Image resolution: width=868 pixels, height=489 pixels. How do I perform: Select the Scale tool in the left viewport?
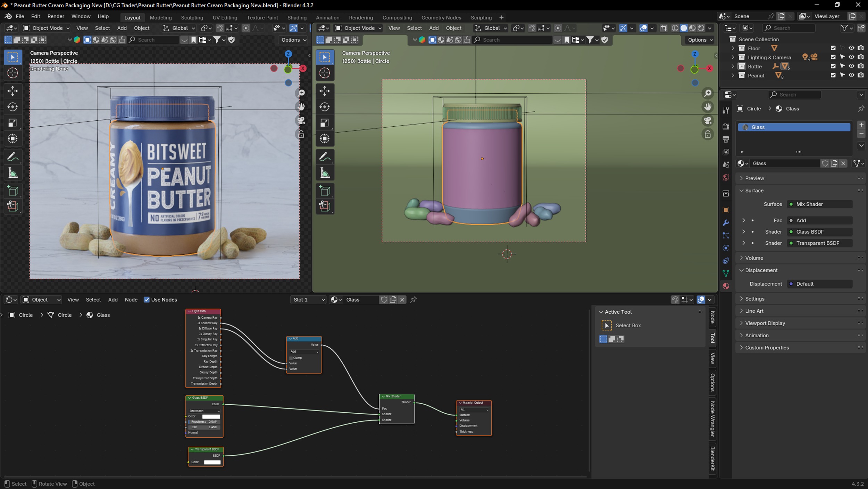coord(13,123)
